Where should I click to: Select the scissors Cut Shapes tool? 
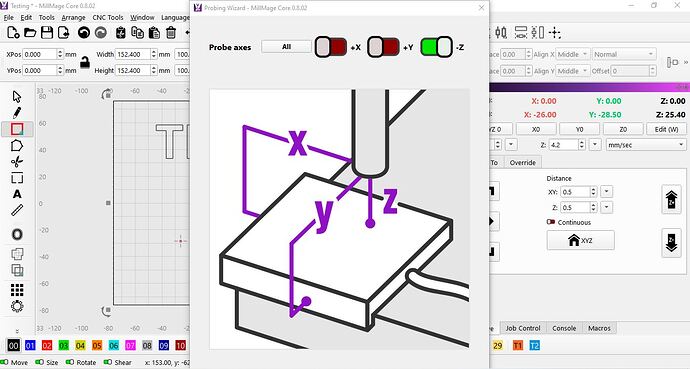coord(17,161)
